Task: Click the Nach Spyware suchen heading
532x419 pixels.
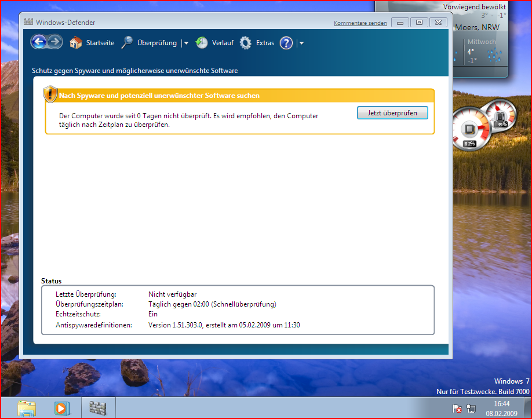Action: (159, 96)
